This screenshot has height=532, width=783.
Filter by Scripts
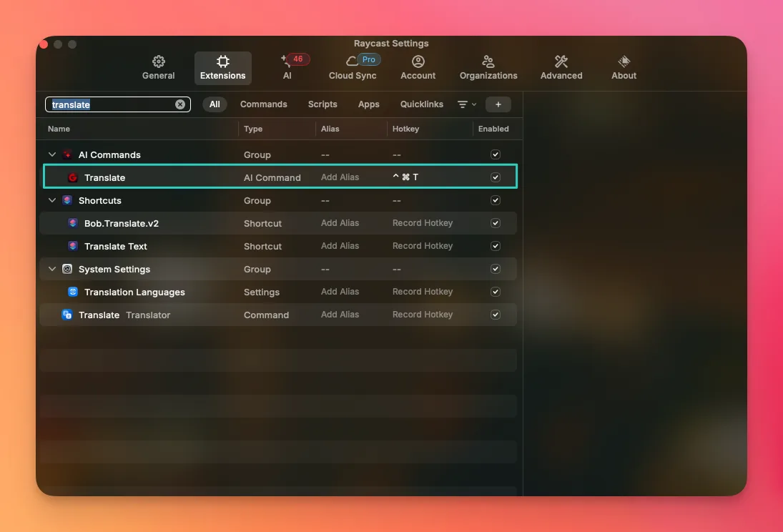pos(322,104)
